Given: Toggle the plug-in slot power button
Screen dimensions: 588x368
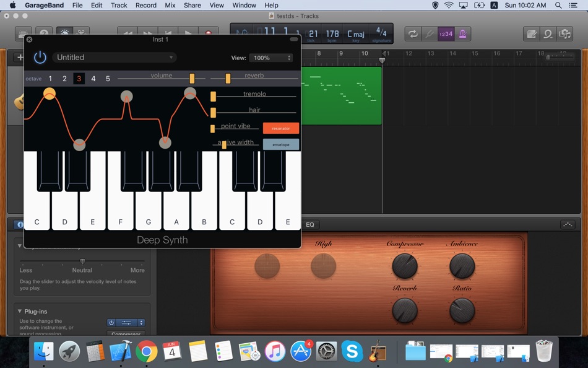Looking at the screenshot, I should [x=111, y=323].
